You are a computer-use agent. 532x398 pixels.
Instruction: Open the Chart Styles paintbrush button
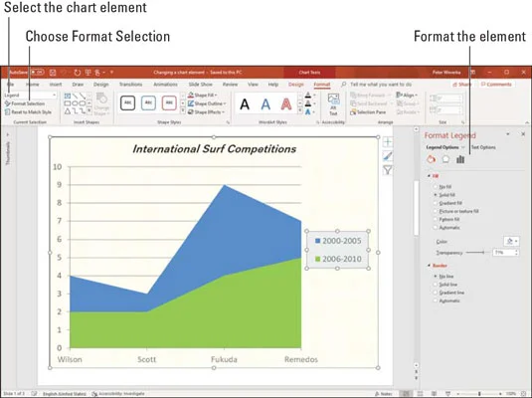pyautogui.click(x=388, y=156)
